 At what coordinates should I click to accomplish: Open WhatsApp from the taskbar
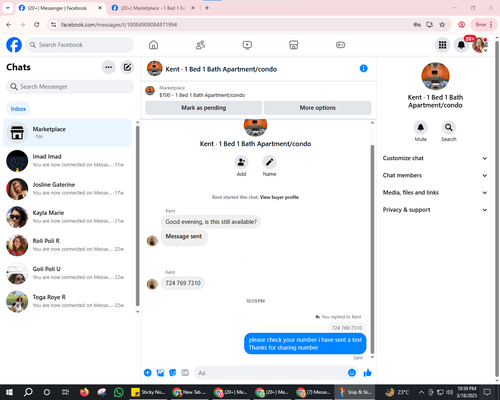[118, 392]
